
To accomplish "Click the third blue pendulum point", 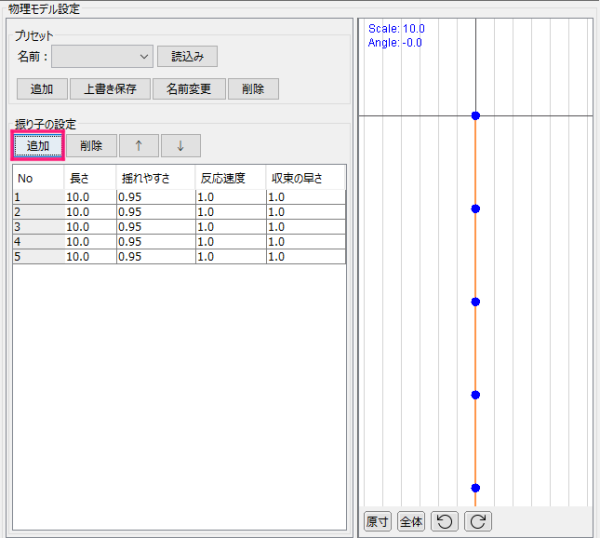I will coord(476,302).
